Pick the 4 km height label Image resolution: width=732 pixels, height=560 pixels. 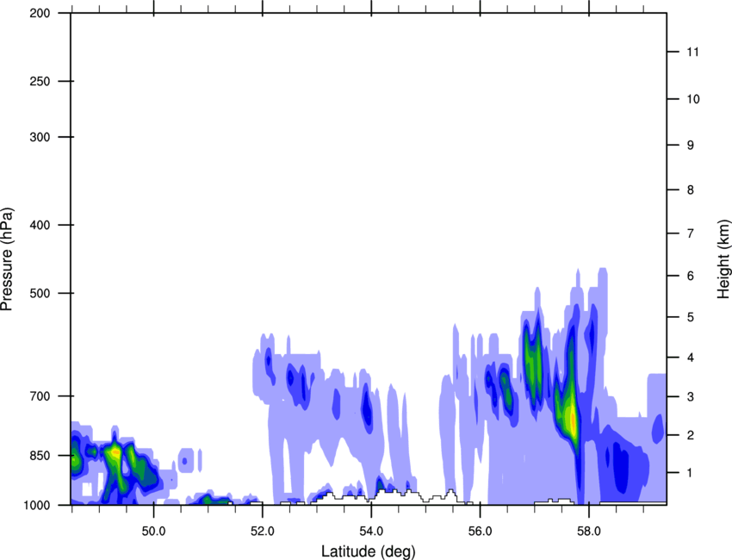691,358
